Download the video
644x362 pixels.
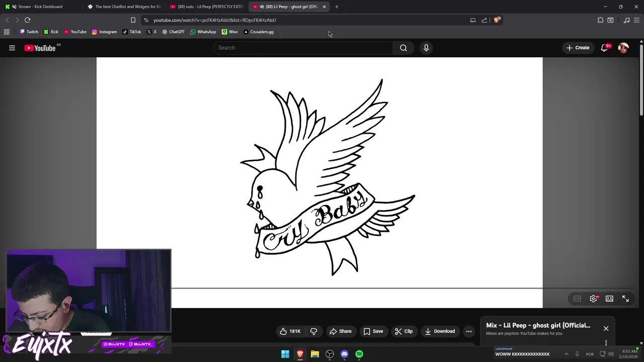pyautogui.click(x=440, y=331)
